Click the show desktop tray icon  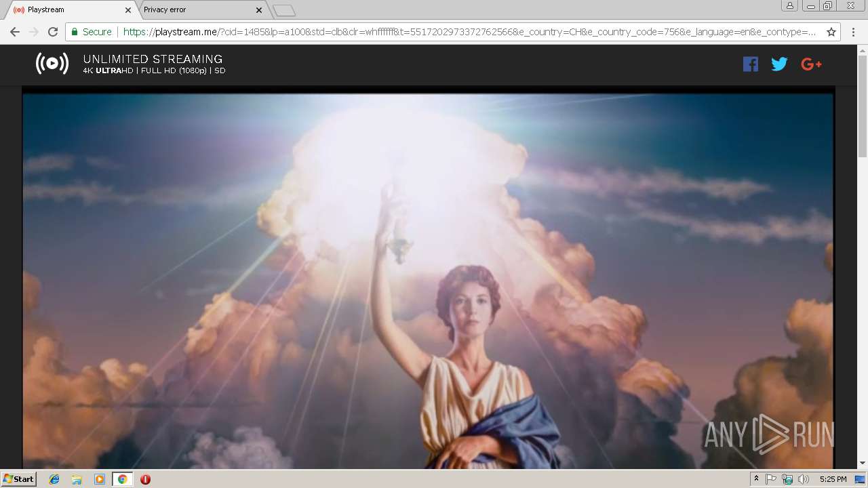click(x=860, y=479)
